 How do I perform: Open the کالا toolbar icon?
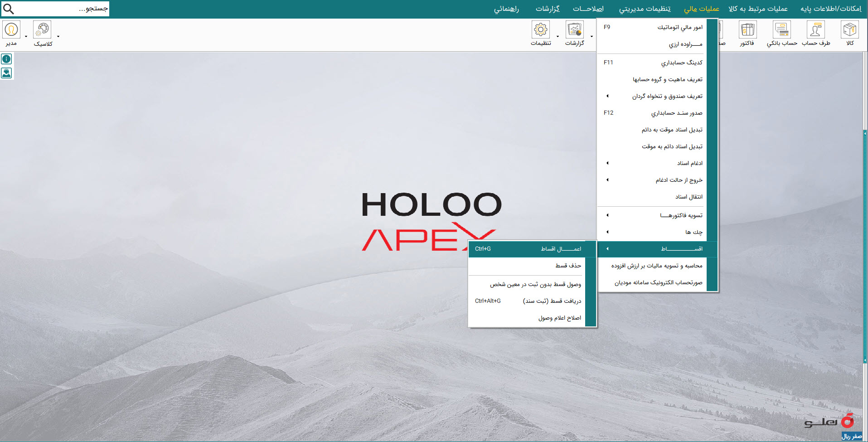pos(849,30)
